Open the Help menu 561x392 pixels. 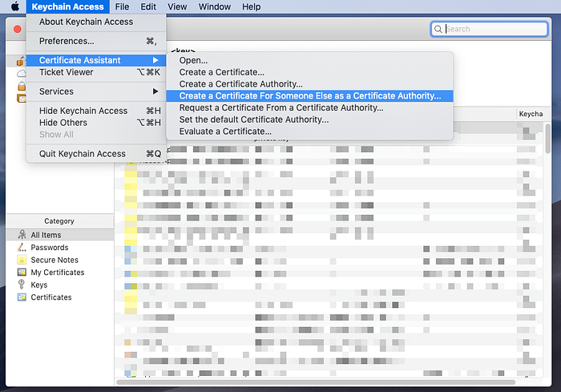251,6
